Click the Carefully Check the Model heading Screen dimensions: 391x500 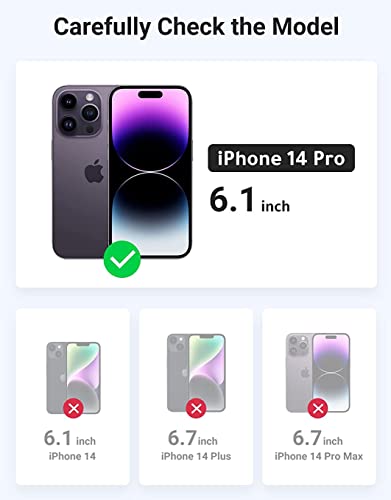pos(196,27)
